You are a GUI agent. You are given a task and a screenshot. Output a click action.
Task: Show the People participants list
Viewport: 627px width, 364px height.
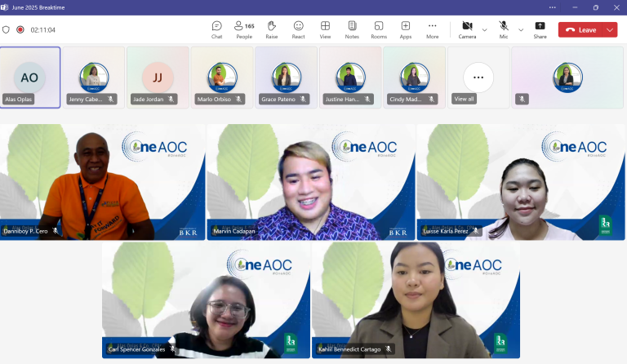[244, 29]
